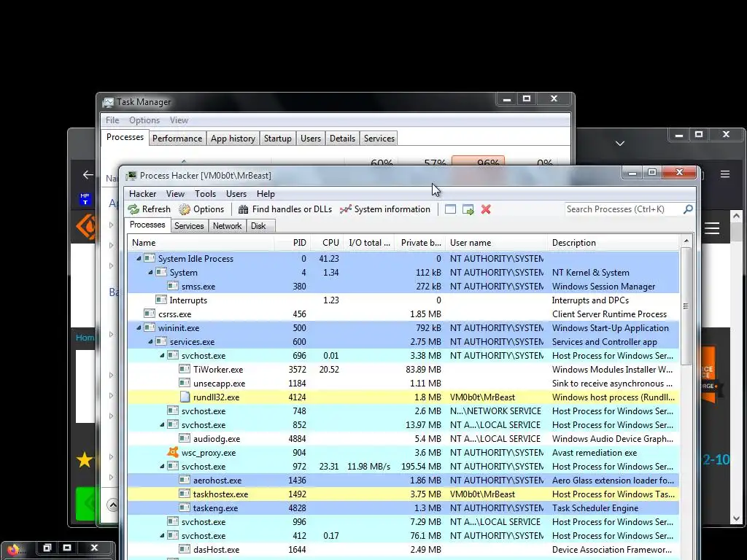Open Task Manager Details tab
The width and height of the screenshot is (747, 560).
pos(342,139)
